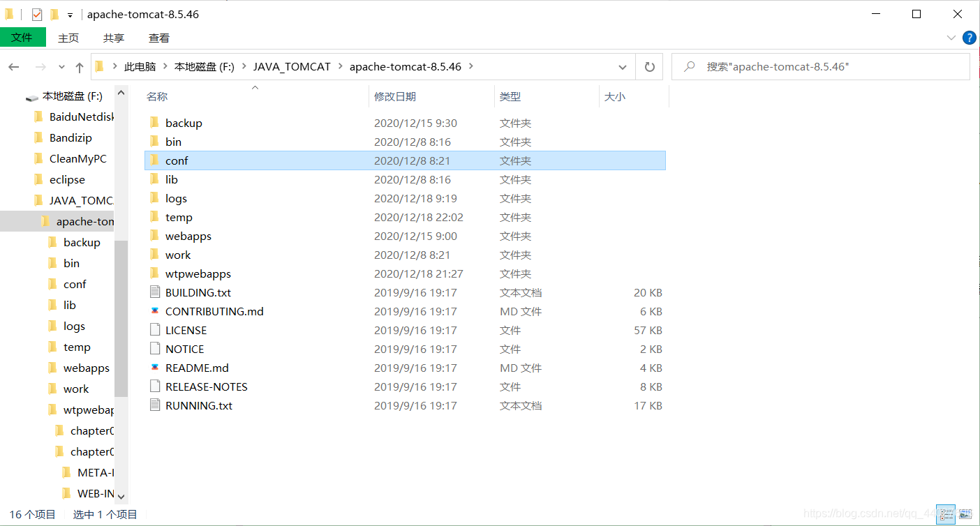Image resolution: width=980 pixels, height=526 pixels.
Task: Expand the chevron after 此电脑 in address bar
Action: click(x=165, y=67)
